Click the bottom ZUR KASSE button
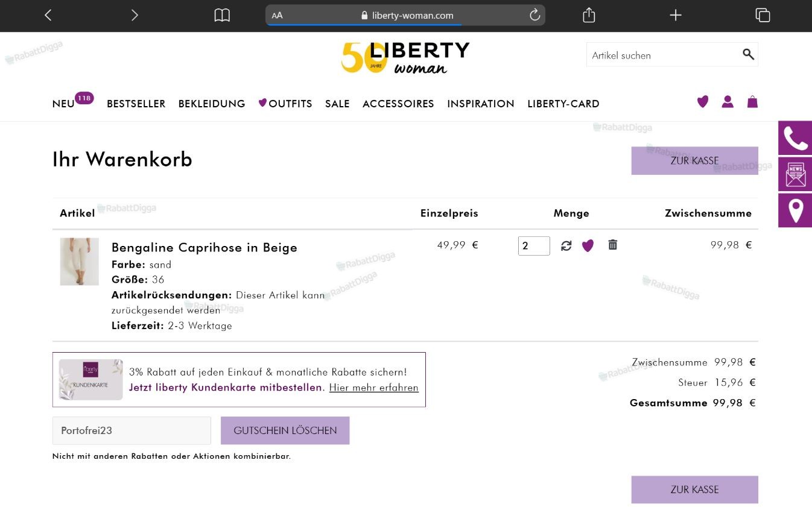This screenshot has width=812, height=507. point(694,490)
